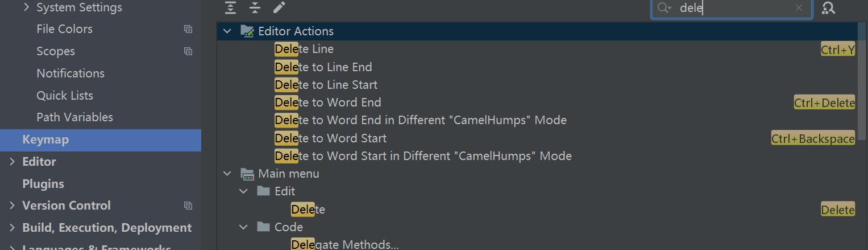
Task: Select the Keymap settings page
Action: tap(45, 140)
